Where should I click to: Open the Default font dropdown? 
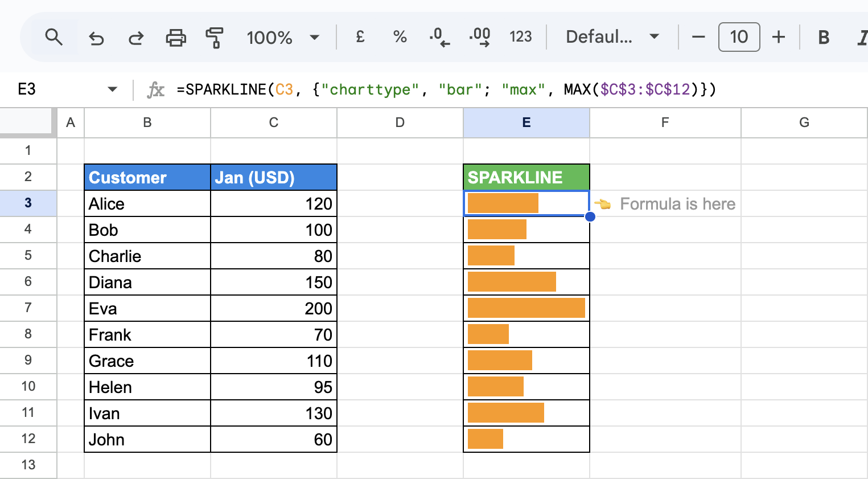coord(612,37)
